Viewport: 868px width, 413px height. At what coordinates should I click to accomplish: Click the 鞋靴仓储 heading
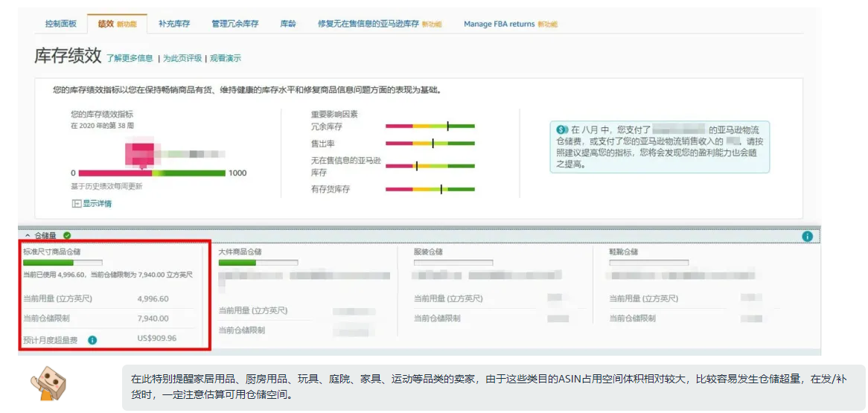[623, 252]
